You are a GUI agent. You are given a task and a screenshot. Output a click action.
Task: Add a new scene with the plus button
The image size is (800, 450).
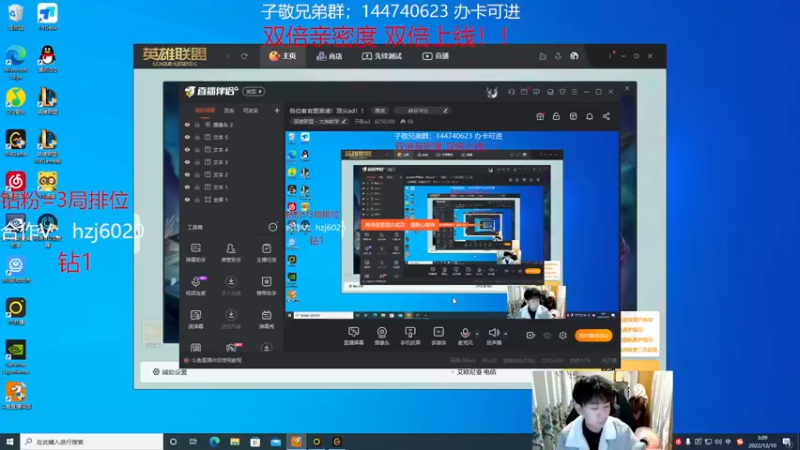(x=277, y=110)
